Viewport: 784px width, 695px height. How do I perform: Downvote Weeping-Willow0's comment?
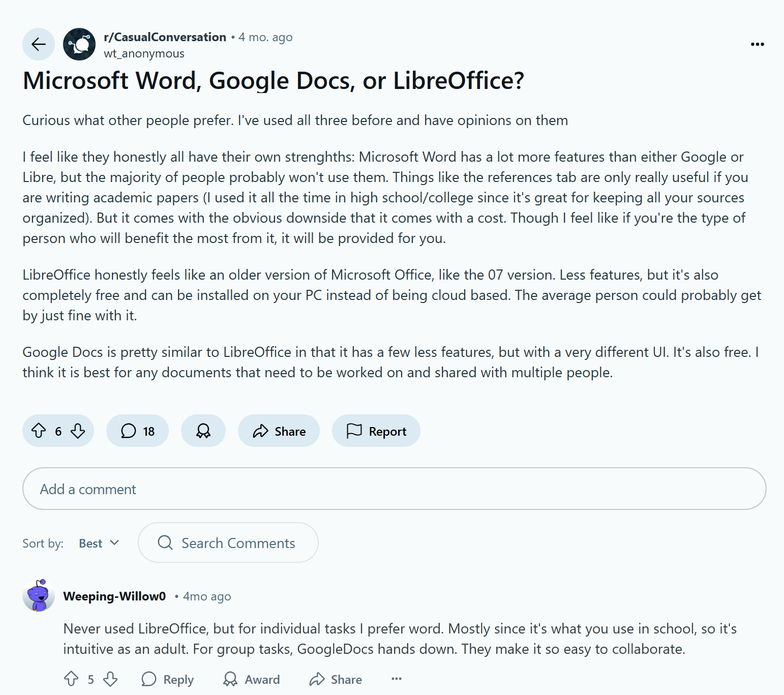coord(110,679)
